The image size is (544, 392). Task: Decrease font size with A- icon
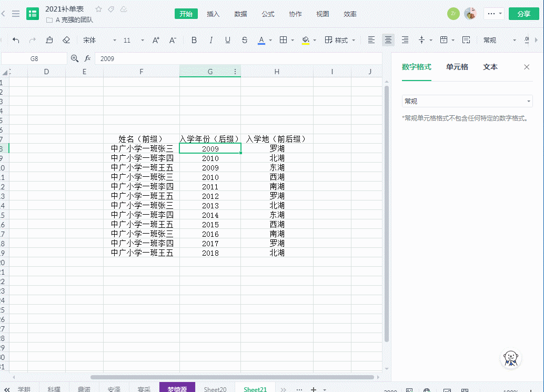(x=173, y=40)
